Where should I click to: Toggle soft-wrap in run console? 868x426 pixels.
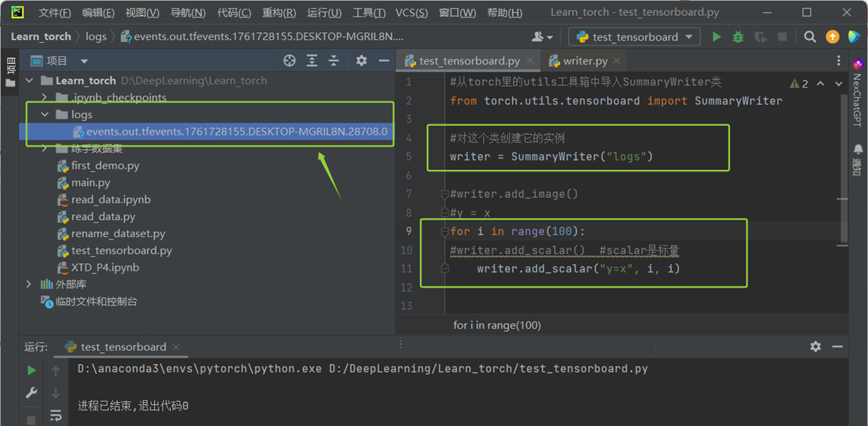(56, 415)
